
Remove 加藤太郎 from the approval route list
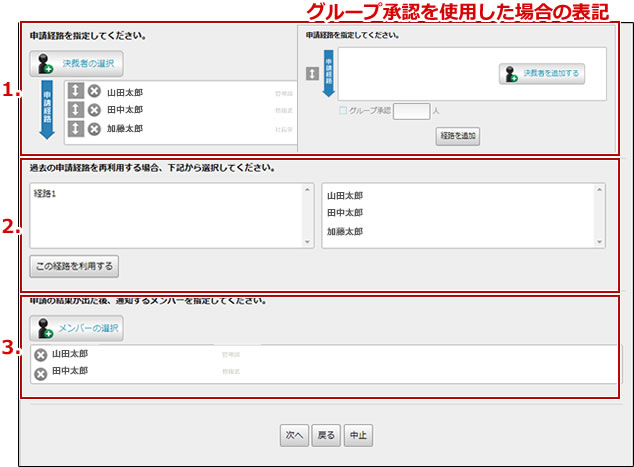pyautogui.click(x=94, y=129)
